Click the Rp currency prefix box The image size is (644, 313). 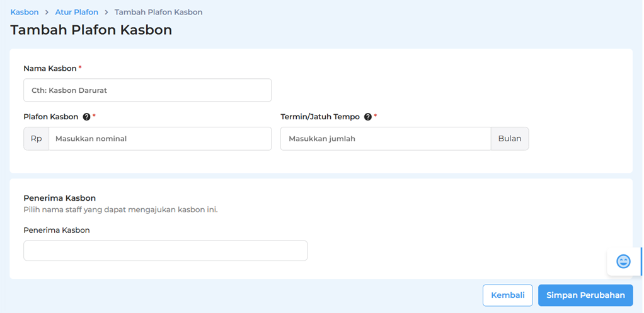(x=36, y=139)
